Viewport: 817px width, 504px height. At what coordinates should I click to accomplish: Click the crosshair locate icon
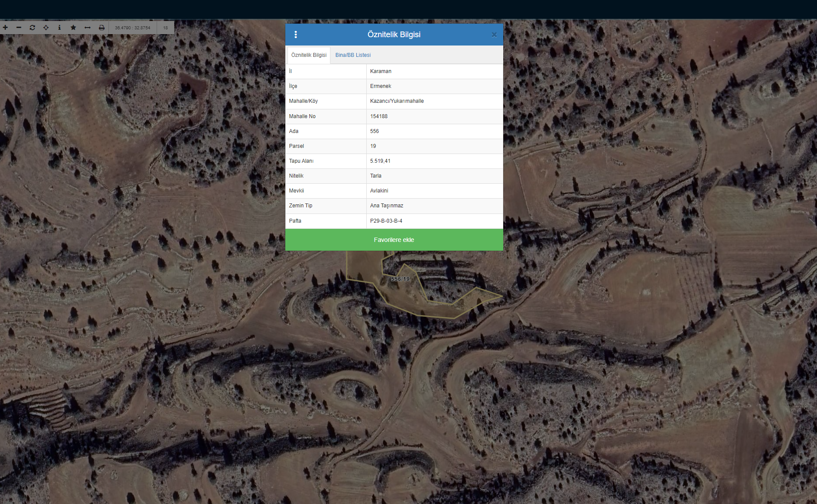(46, 28)
